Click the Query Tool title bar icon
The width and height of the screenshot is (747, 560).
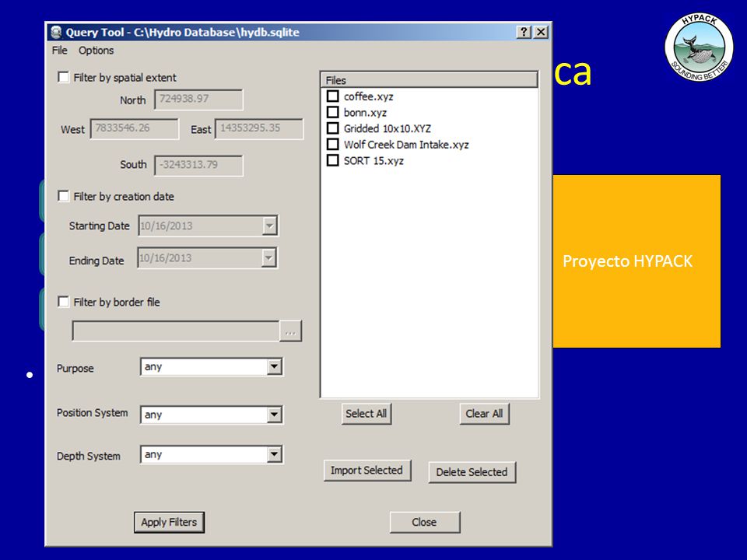point(56,33)
